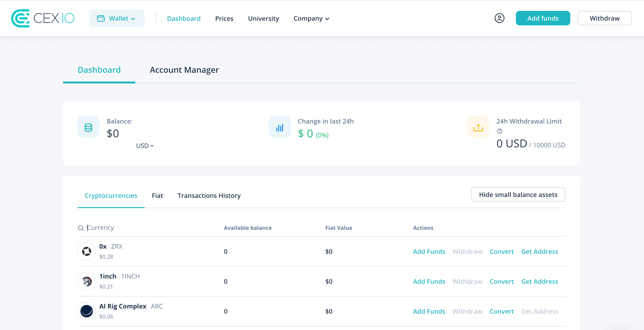Click Add Funds for AI Rig Complex
Viewport: 644px width, 330px height.
coord(429,311)
